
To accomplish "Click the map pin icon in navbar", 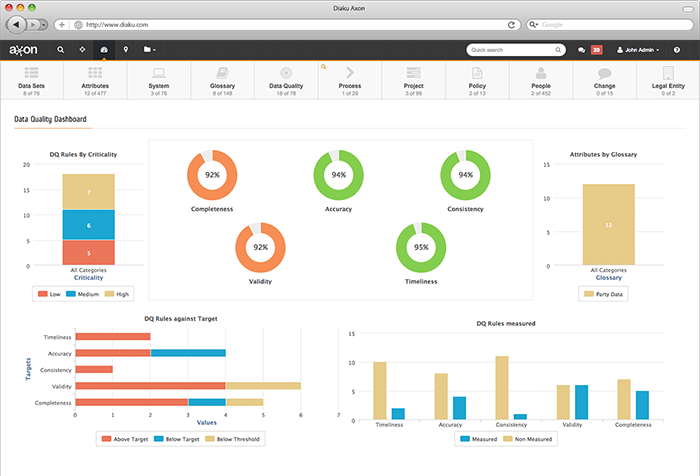I will coord(125,49).
